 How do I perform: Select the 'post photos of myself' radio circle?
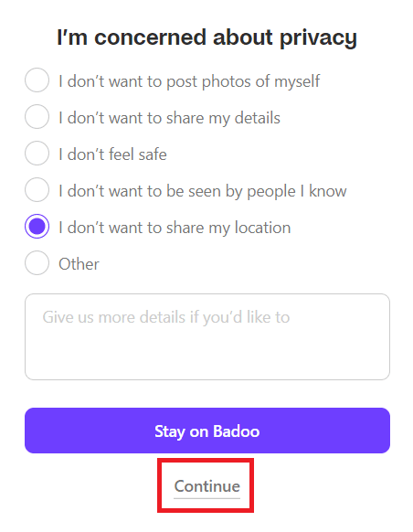[37, 80]
